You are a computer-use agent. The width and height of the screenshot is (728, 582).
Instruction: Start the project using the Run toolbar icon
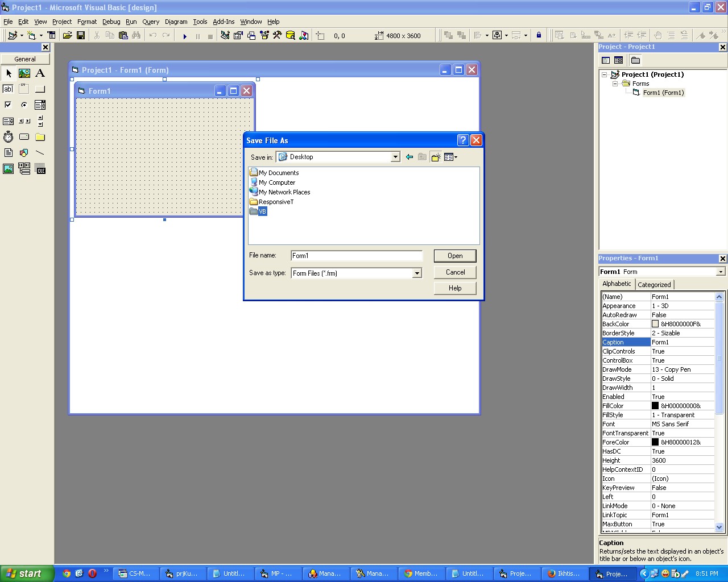click(185, 35)
